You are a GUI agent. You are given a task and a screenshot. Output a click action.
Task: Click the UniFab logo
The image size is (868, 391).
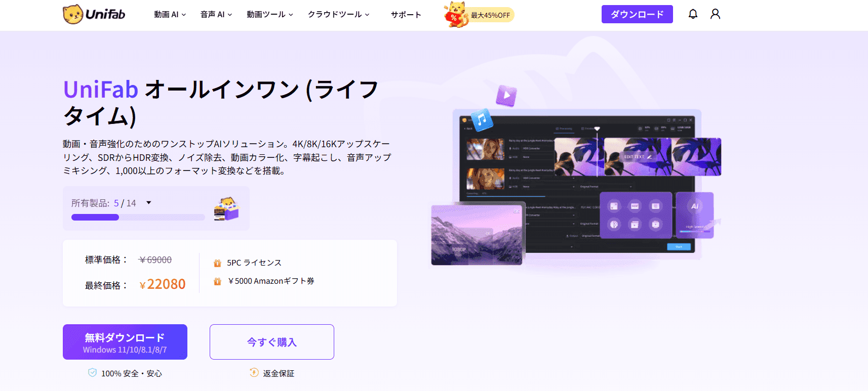pos(94,14)
